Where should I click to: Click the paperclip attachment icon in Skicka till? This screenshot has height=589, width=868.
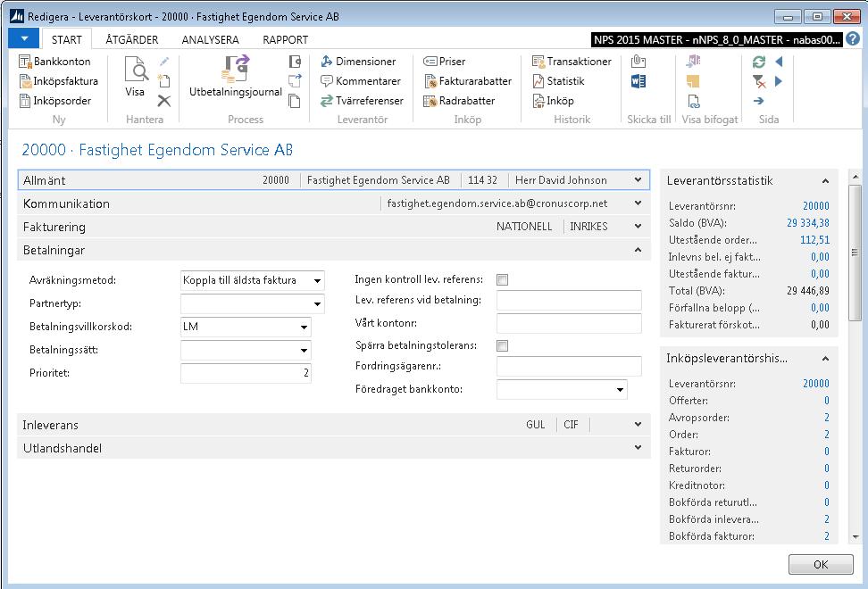click(x=638, y=61)
